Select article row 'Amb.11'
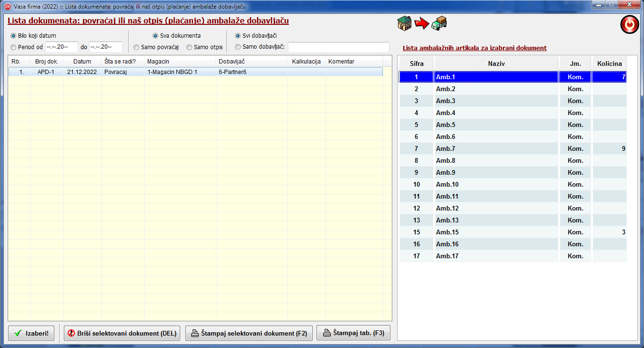This screenshot has height=348, width=644. coord(512,196)
